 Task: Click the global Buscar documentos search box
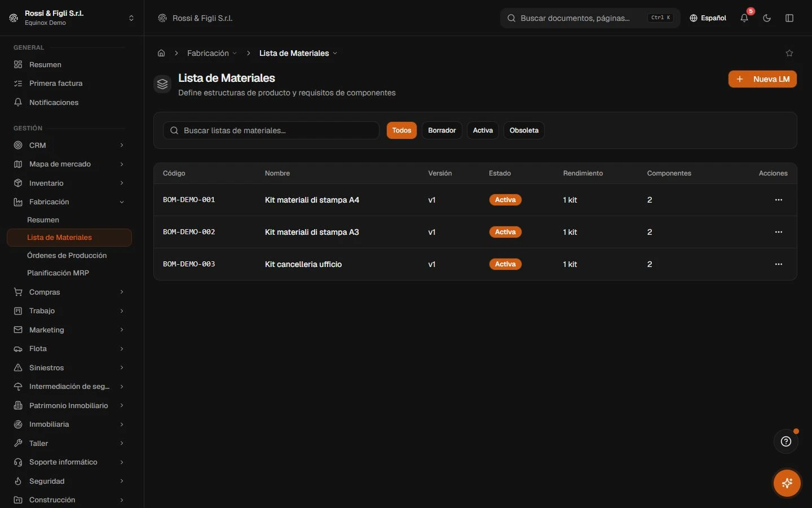(590, 18)
